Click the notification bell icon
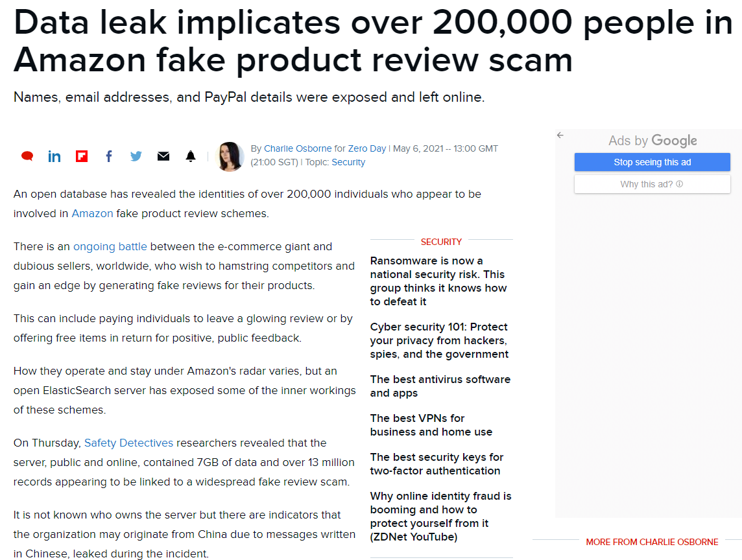This screenshot has width=742, height=560. (191, 156)
